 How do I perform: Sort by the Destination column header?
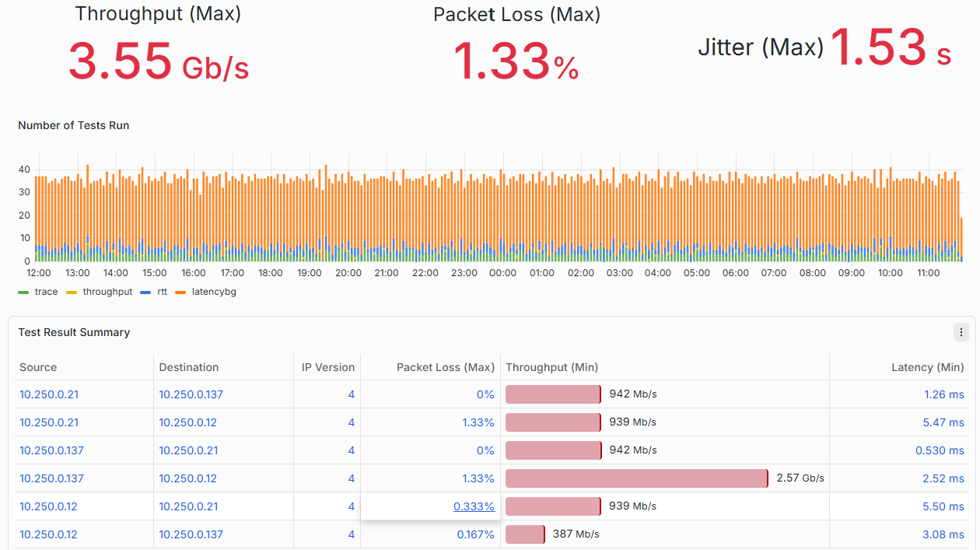[189, 367]
